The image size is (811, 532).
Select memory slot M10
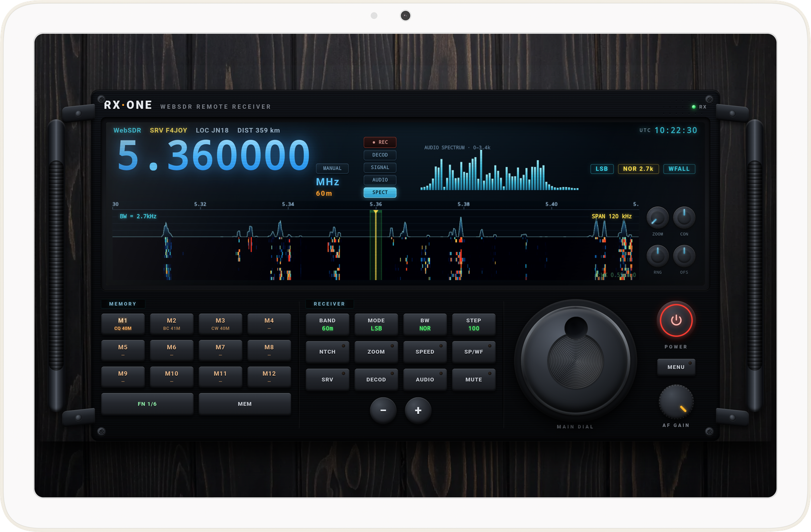point(171,377)
